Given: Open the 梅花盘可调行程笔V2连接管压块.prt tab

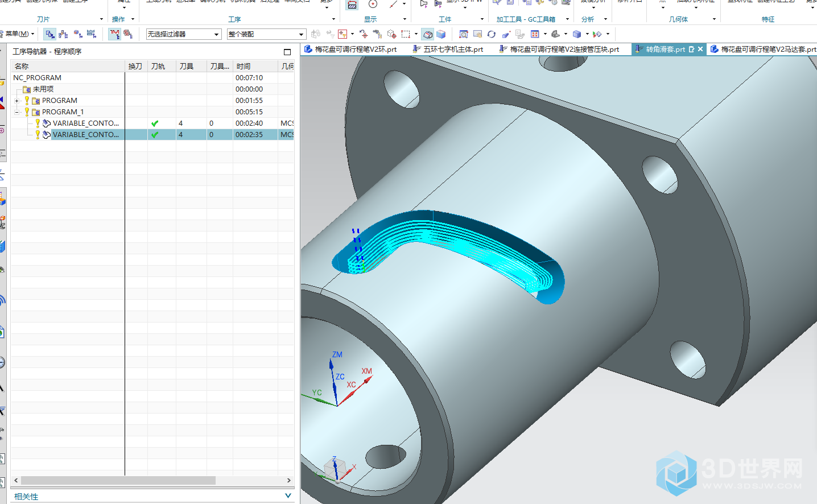Looking at the screenshot, I should pos(559,49).
